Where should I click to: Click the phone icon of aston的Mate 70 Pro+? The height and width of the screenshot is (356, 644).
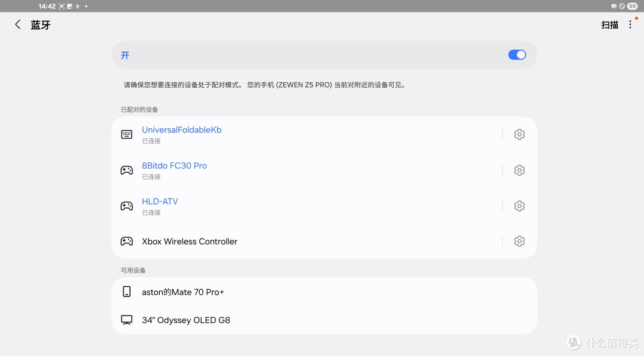126,292
